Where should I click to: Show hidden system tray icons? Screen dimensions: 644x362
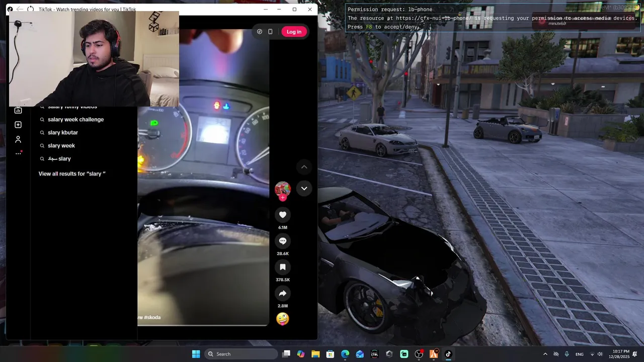pyautogui.click(x=545, y=354)
